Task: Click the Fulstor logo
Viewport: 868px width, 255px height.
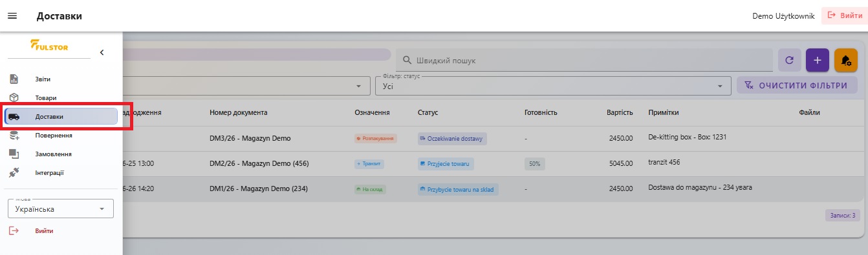Action: pyautogui.click(x=49, y=46)
